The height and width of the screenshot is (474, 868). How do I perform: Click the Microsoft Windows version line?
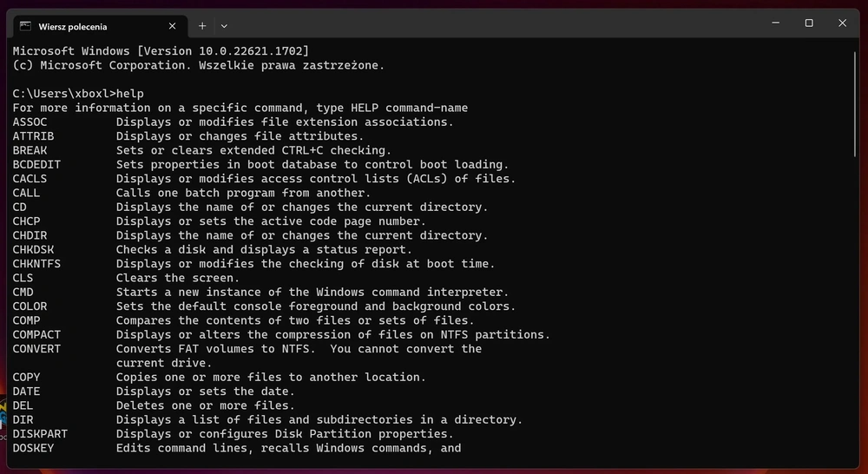click(x=161, y=51)
